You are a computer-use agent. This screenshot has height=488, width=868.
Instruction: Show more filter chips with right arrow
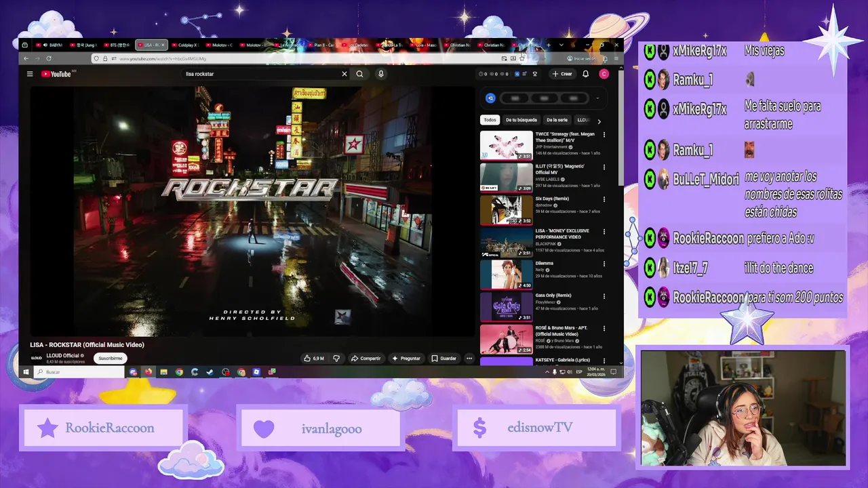coord(599,121)
